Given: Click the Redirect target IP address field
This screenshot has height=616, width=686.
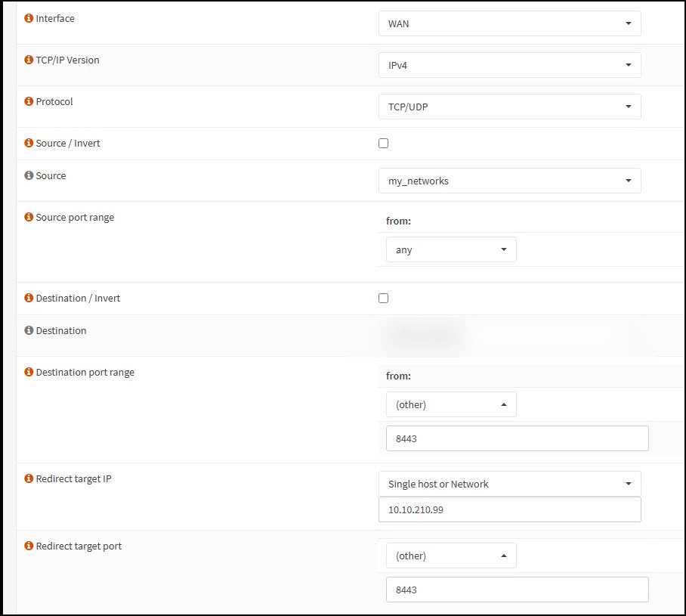Looking at the screenshot, I should tap(509, 509).
